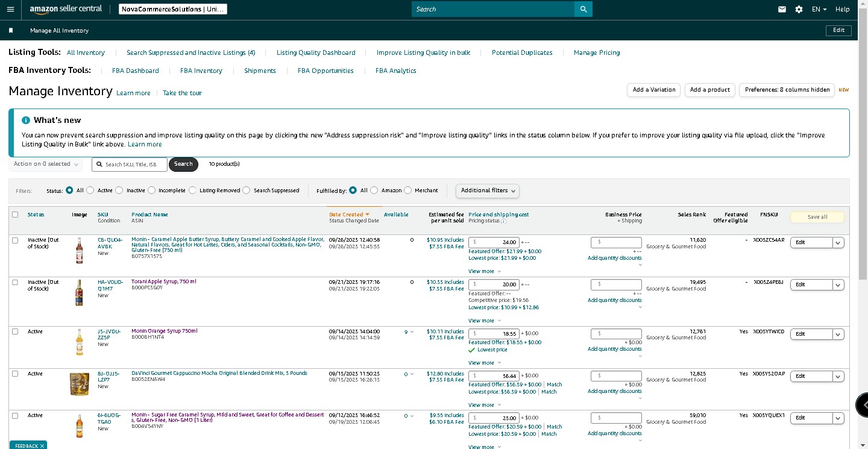This screenshot has width=868, height=449.
Task: Open the hamburger navigation menu
Action: 10,9
